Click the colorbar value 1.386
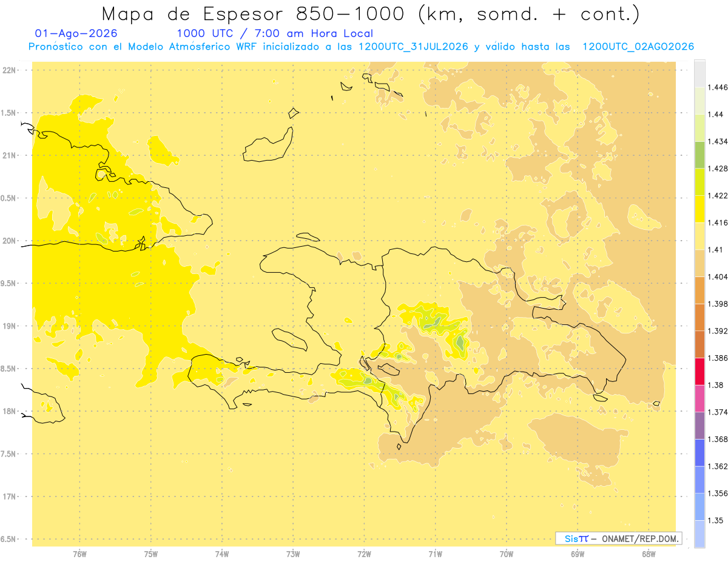Image resolution: width=728 pixels, height=562 pixels. tap(719, 358)
